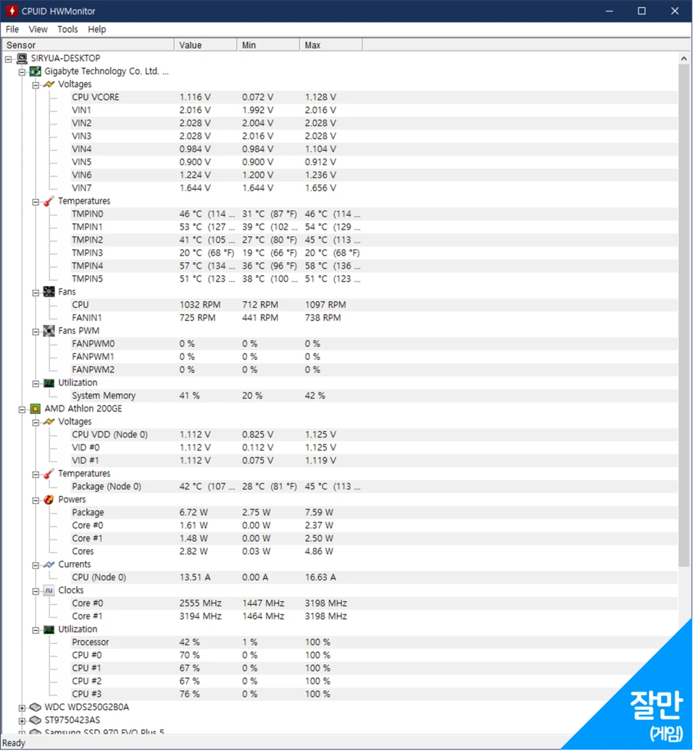Click the Currents icon
700x754 pixels.
48,564
